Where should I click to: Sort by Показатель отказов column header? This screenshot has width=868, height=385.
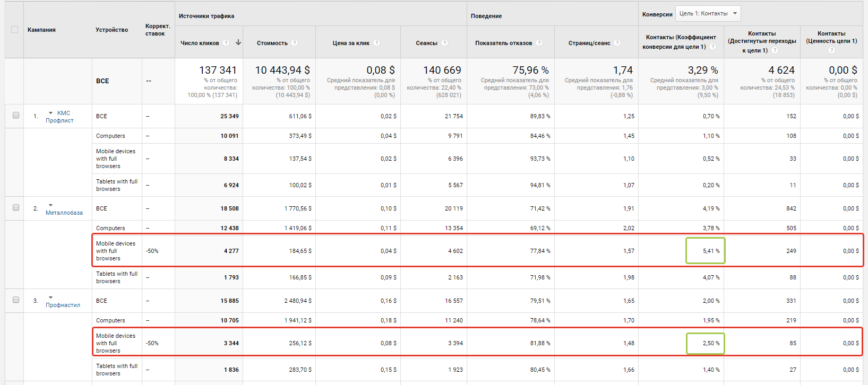(x=503, y=43)
